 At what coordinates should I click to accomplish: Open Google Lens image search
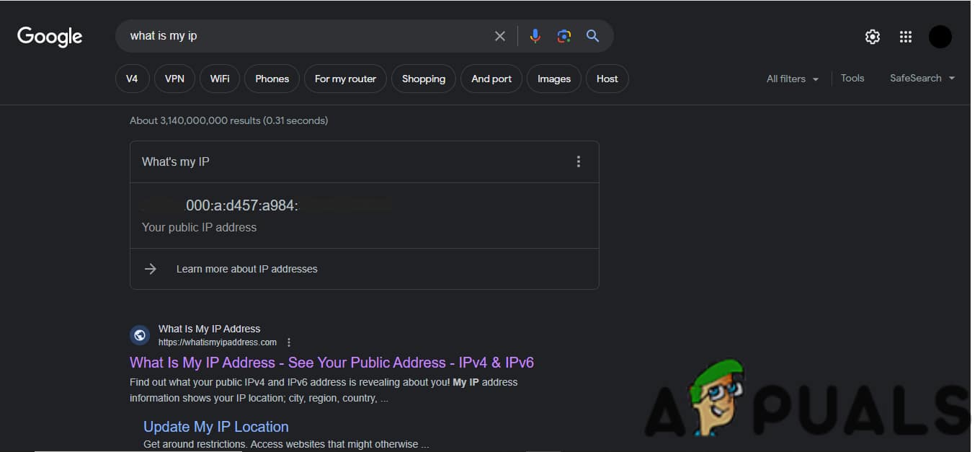click(563, 36)
